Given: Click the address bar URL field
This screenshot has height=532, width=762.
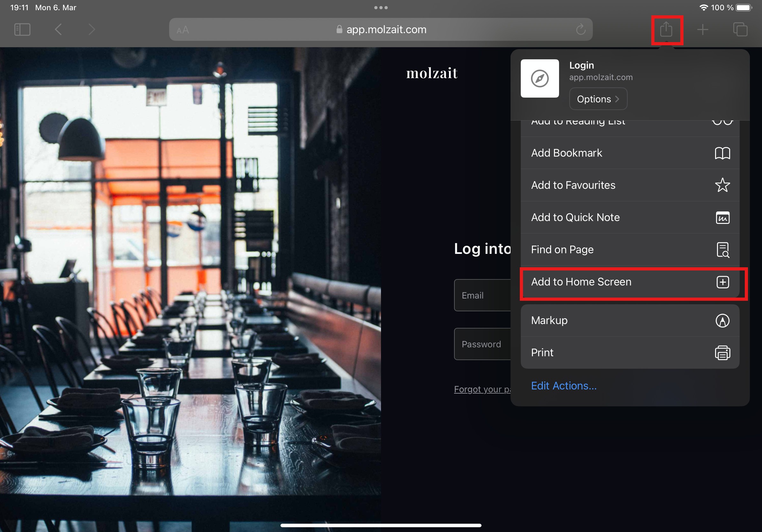Looking at the screenshot, I should [x=381, y=30].
